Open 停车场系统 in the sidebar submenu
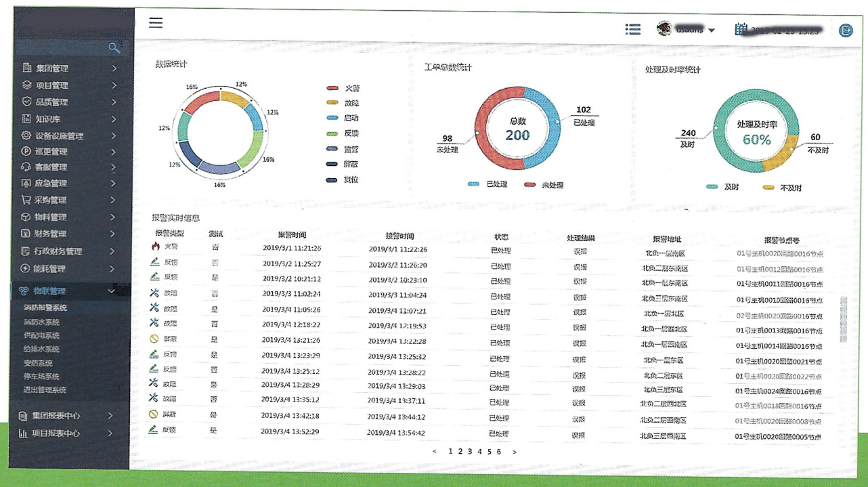This screenshot has height=487, width=868. 41,377
